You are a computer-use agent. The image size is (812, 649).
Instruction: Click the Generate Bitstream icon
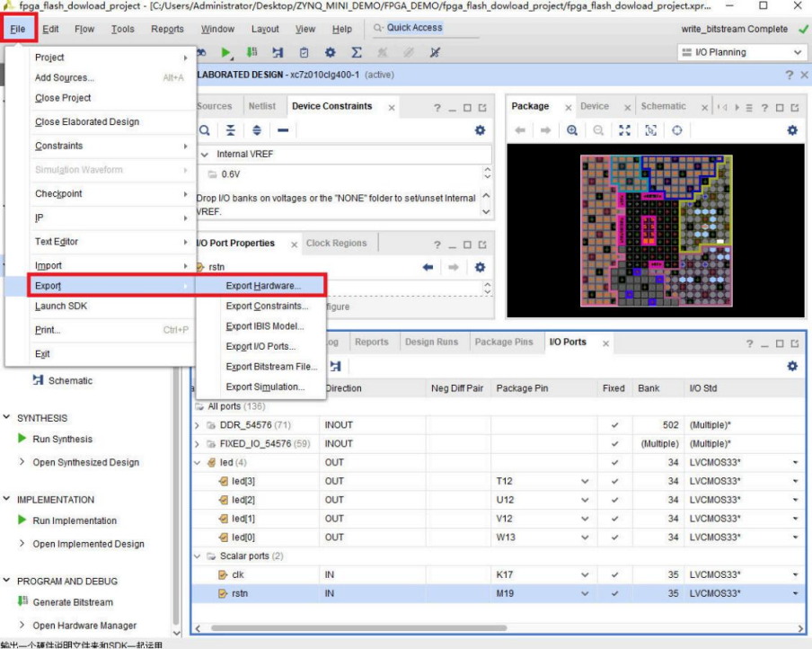pyautogui.click(x=22, y=602)
